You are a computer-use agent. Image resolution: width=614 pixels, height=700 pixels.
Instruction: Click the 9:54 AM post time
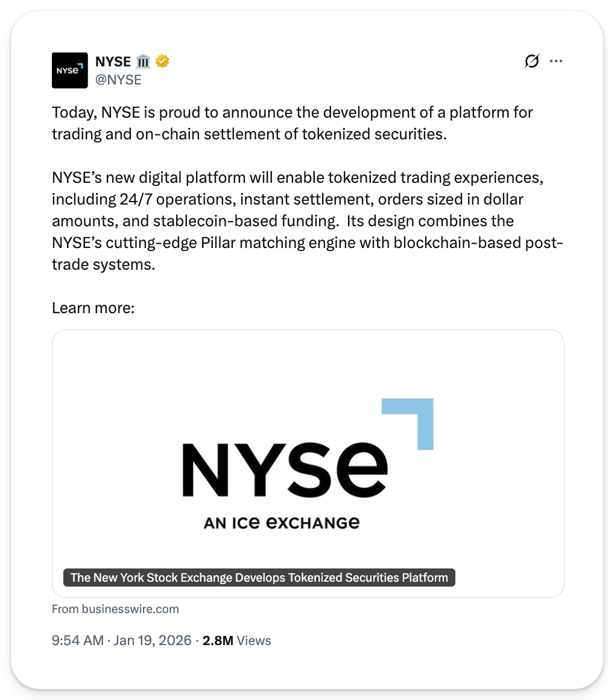pos(78,641)
